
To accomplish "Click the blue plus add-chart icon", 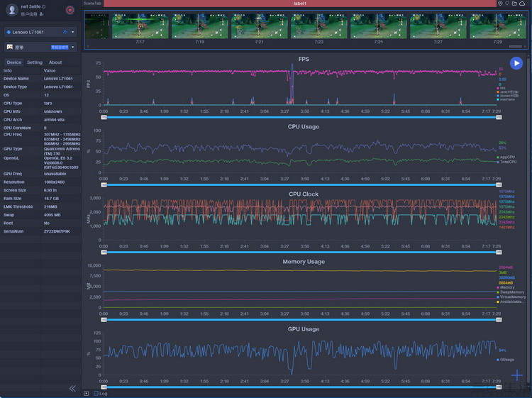I will point(517,375).
